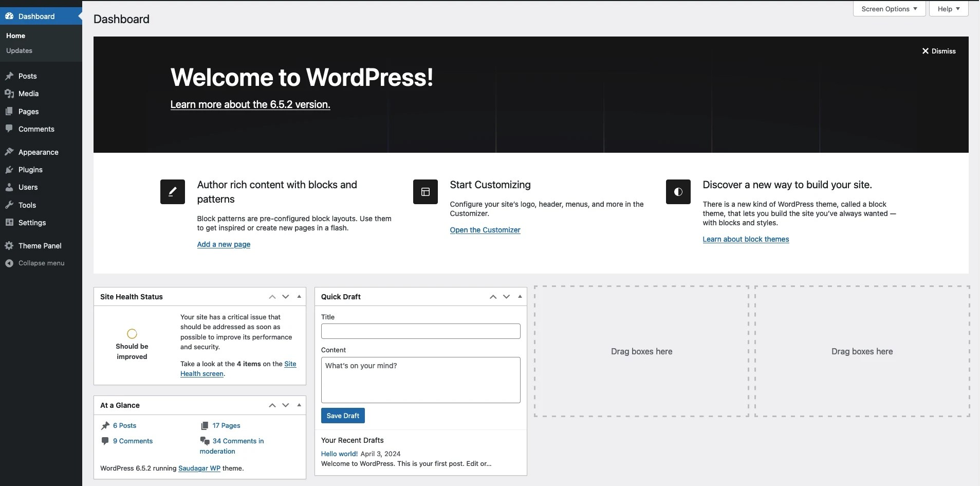Viewport: 980px width, 486px height.
Task: Open the Hello world! recent draft
Action: (339, 454)
